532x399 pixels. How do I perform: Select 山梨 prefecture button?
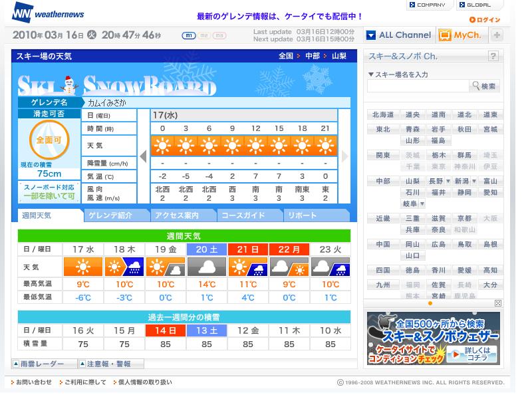(x=412, y=181)
